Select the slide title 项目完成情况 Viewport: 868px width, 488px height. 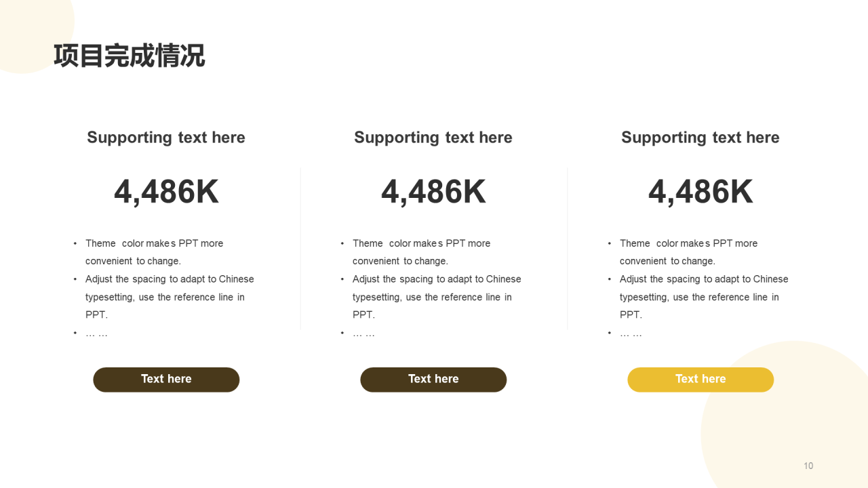pyautogui.click(x=129, y=56)
